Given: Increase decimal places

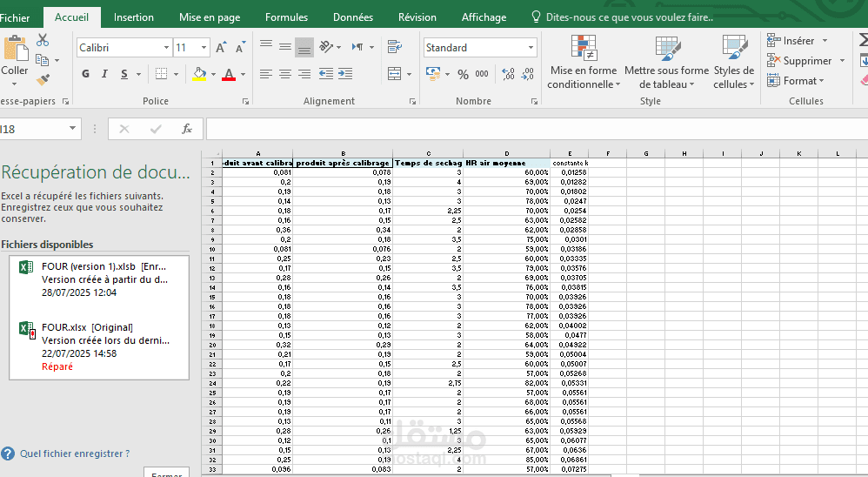Looking at the screenshot, I should point(508,74).
